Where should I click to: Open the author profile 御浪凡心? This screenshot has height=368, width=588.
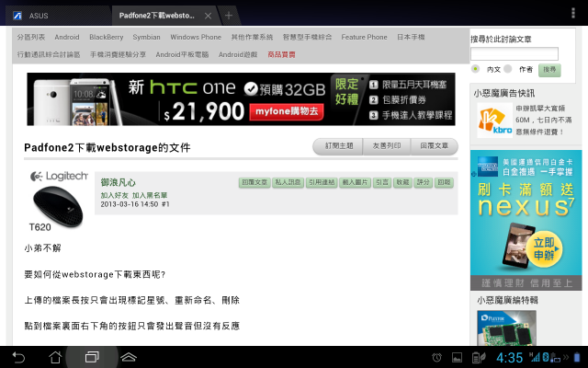(118, 182)
